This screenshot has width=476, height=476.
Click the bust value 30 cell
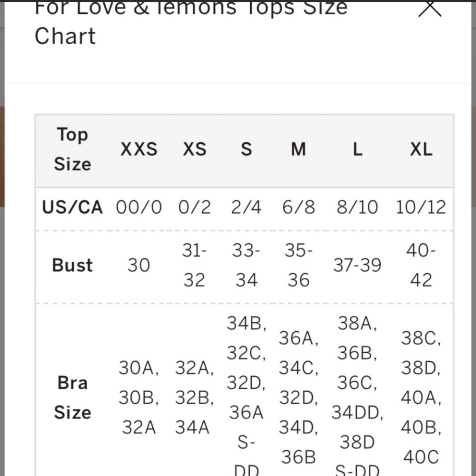139,265
